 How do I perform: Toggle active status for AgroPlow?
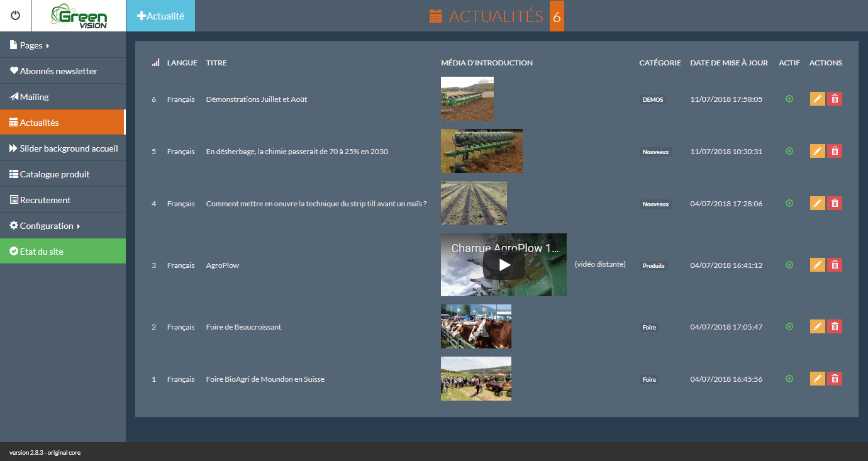click(789, 265)
